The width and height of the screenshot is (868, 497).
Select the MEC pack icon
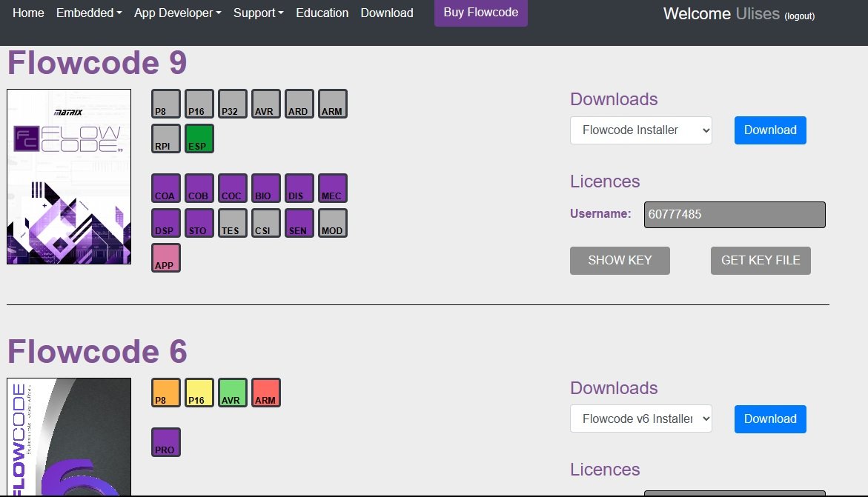coord(333,188)
